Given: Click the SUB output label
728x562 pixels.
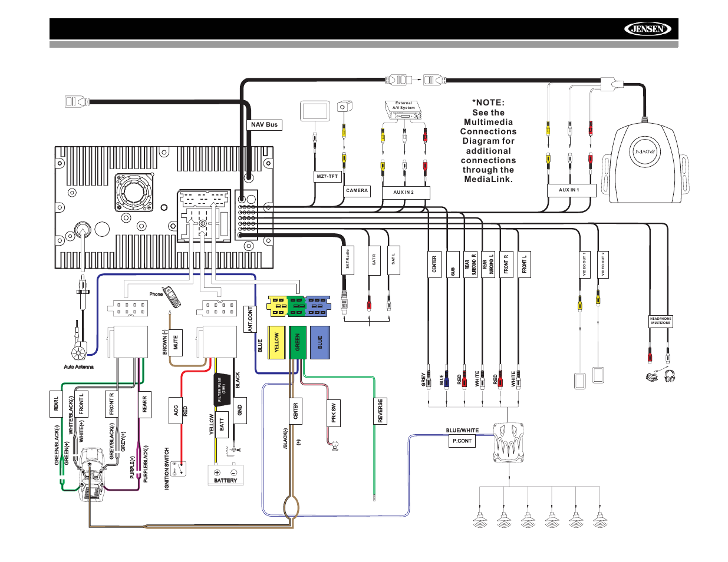Looking at the screenshot, I should click(453, 264).
